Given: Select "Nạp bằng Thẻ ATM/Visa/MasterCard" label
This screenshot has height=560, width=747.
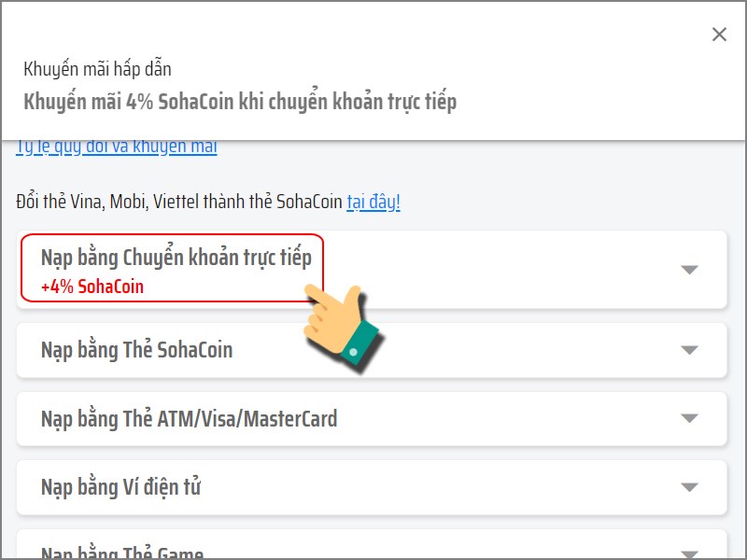Looking at the screenshot, I should pos(189,419).
